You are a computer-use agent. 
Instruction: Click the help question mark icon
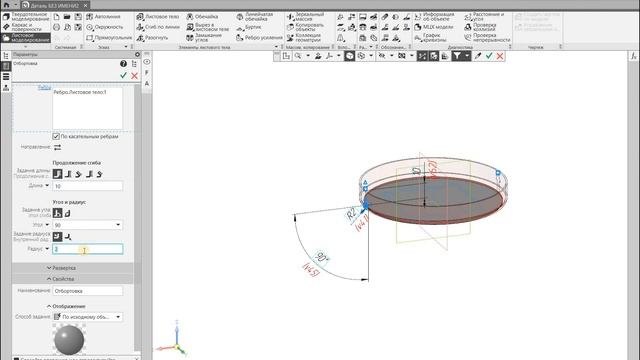tap(123, 64)
